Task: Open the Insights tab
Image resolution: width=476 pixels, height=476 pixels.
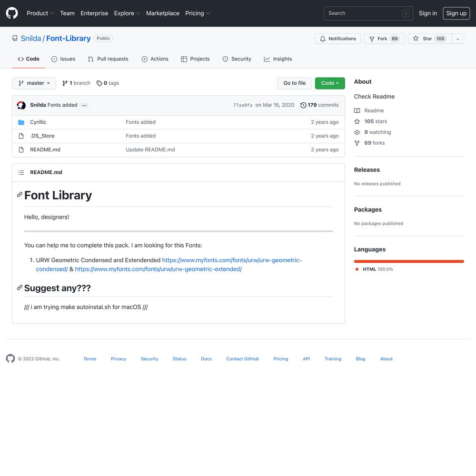Action: point(278,59)
